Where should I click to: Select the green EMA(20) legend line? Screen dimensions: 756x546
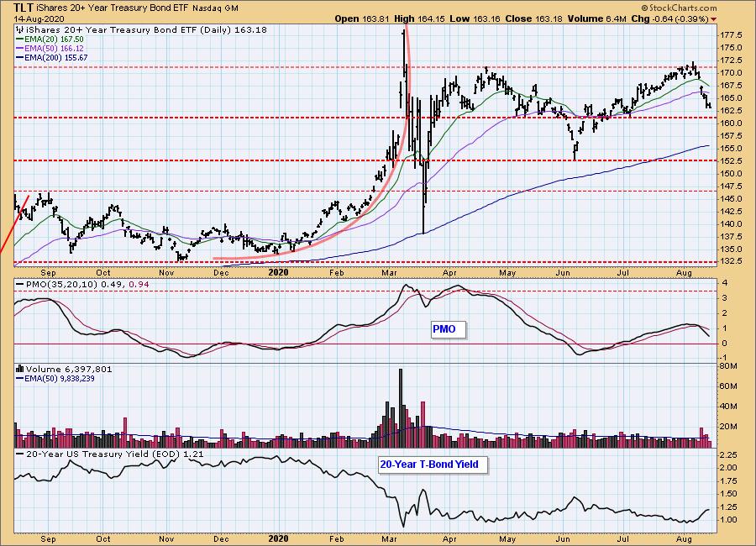tap(20, 39)
